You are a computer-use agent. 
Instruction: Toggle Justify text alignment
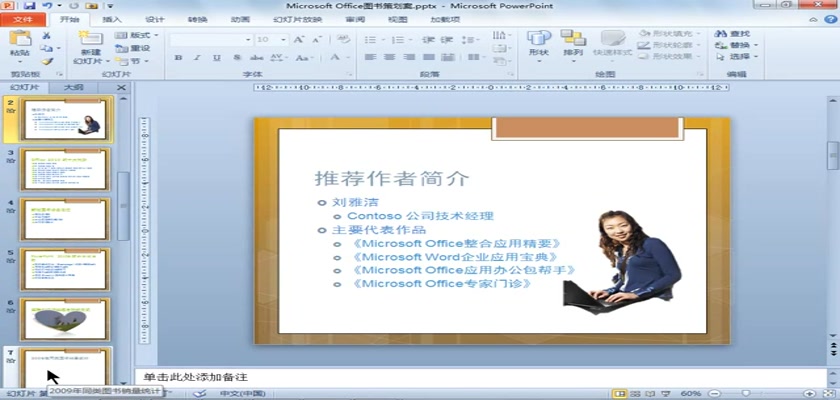pyautogui.click(x=429, y=57)
